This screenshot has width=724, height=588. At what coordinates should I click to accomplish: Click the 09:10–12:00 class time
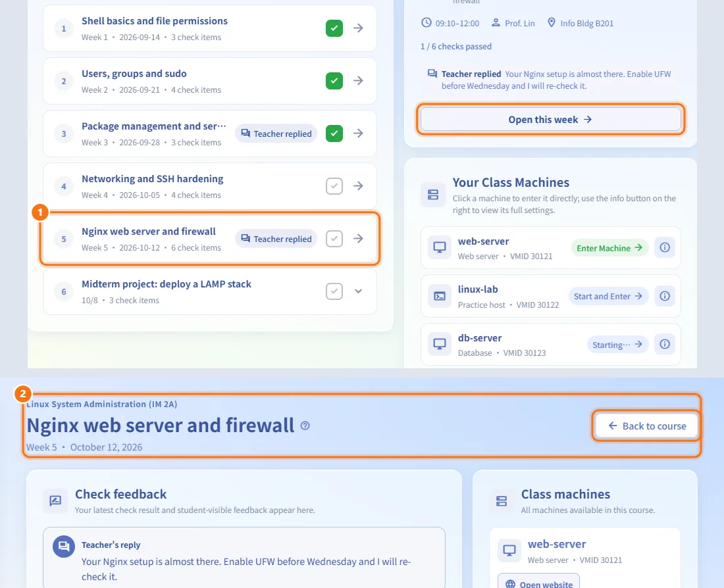(x=450, y=23)
